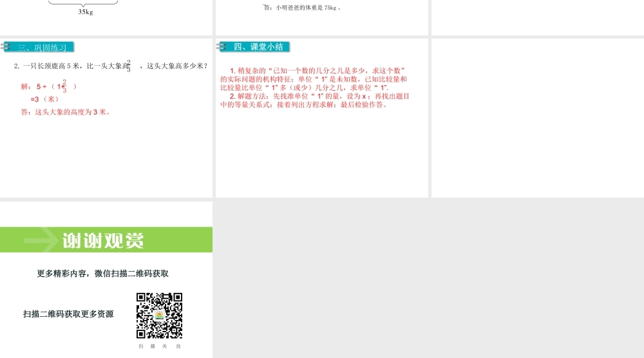Click the red solution line starting 解

49,86
